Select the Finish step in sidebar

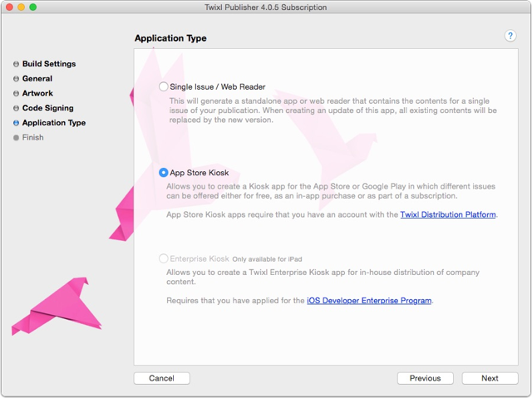tap(33, 137)
